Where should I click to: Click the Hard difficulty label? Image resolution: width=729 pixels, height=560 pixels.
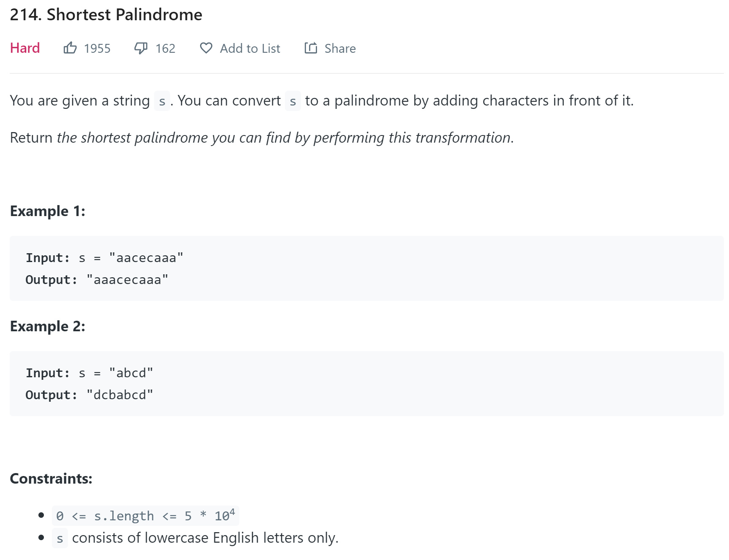click(25, 48)
